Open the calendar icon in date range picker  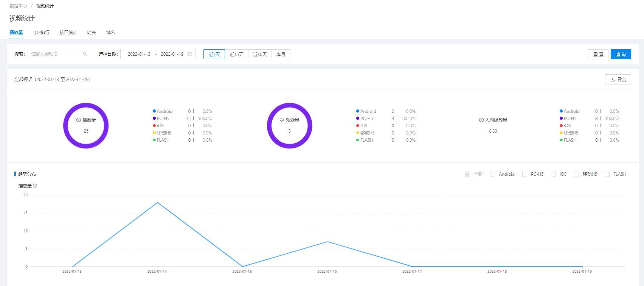pos(189,54)
